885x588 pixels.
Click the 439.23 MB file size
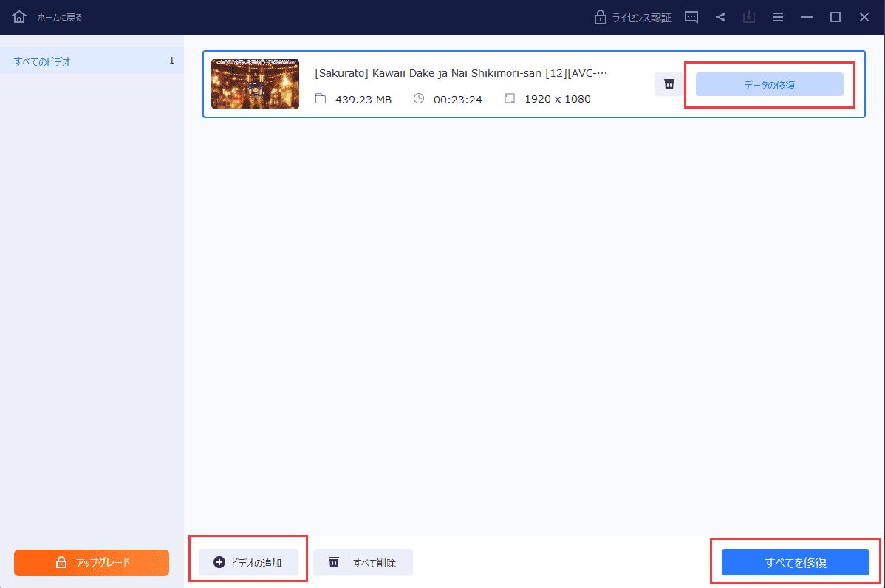(x=363, y=99)
